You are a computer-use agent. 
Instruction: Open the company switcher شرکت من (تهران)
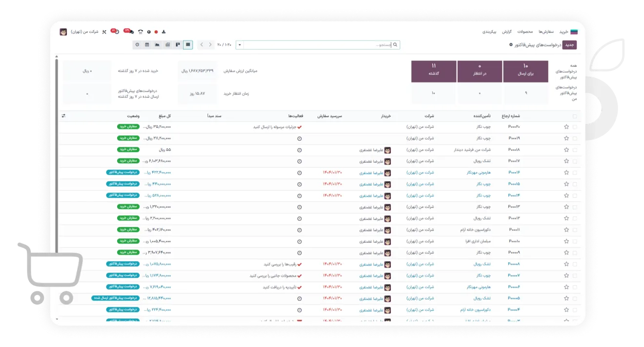(84, 32)
